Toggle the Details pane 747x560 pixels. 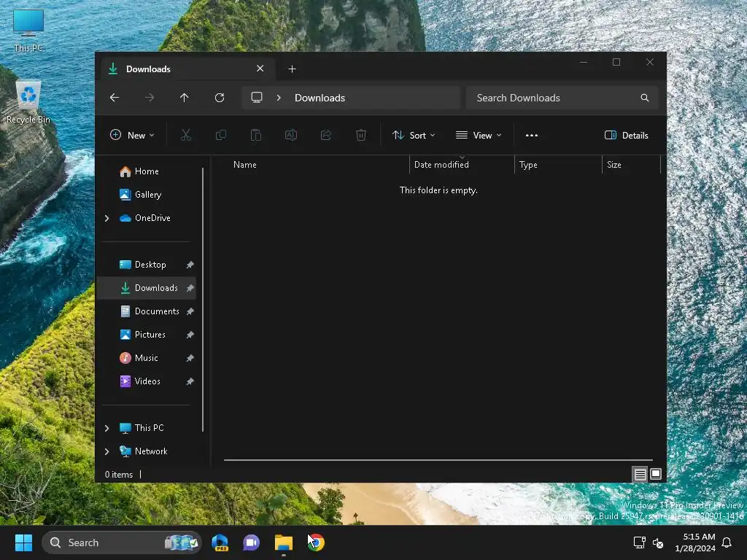coord(626,135)
